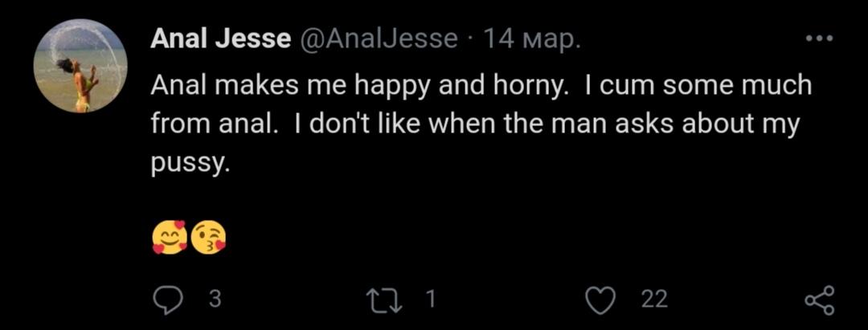Open the author's bold display name

click(x=219, y=39)
